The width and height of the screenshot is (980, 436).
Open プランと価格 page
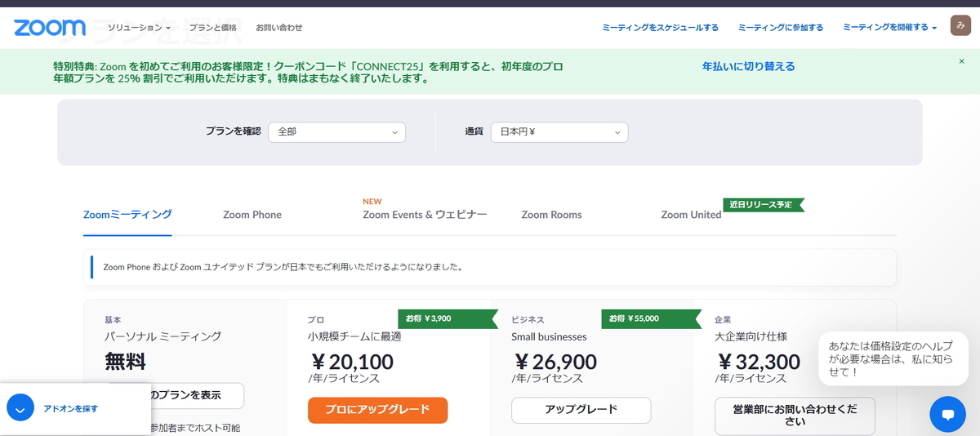[212, 28]
